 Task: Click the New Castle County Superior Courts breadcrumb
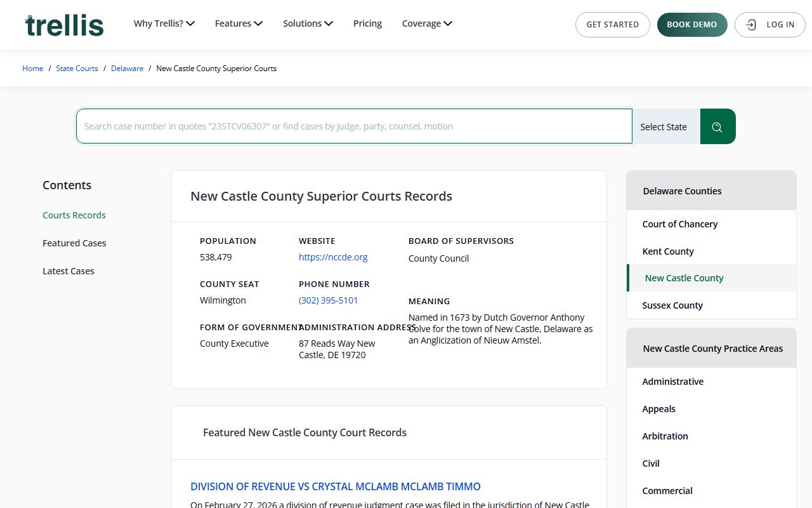click(x=216, y=68)
